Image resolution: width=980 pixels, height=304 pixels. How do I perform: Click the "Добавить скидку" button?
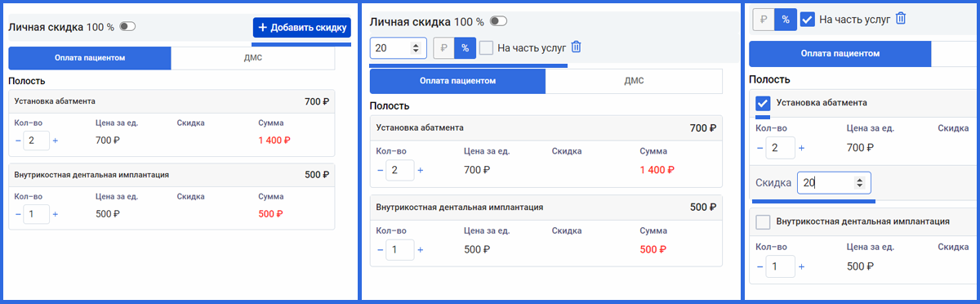coord(301,28)
